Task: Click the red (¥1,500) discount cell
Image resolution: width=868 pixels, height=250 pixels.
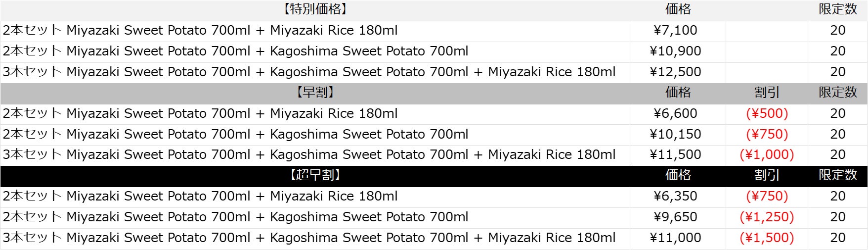Action: pyautogui.click(x=767, y=238)
